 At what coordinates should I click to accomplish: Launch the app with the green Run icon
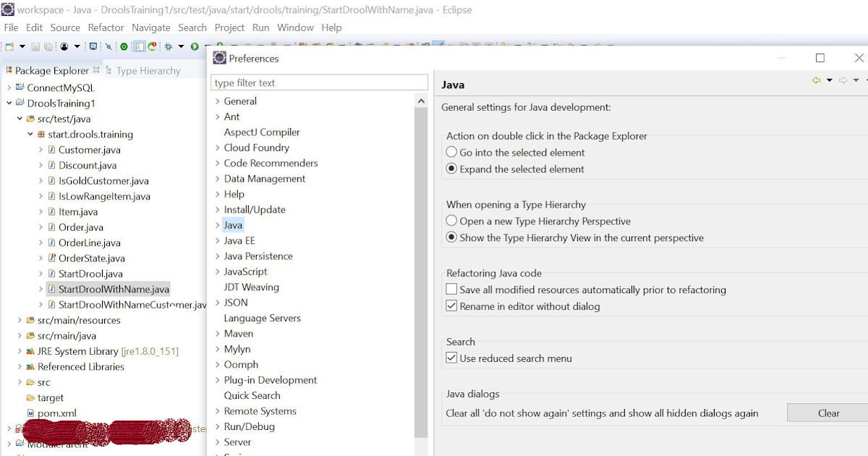point(194,46)
